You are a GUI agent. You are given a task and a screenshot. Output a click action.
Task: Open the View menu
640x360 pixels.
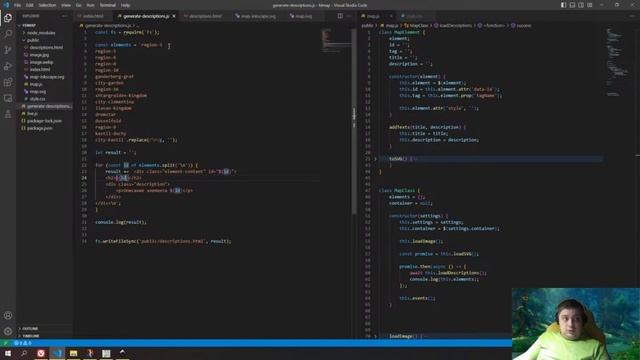(66, 5)
